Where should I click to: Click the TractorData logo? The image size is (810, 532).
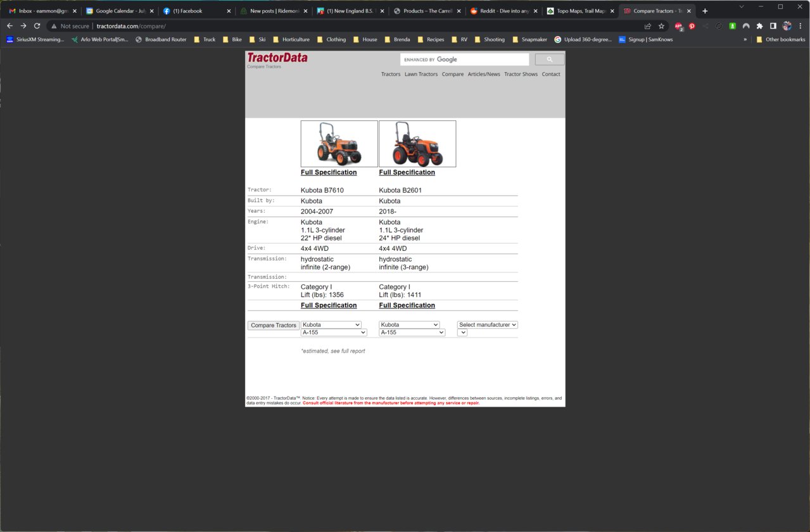click(x=277, y=58)
